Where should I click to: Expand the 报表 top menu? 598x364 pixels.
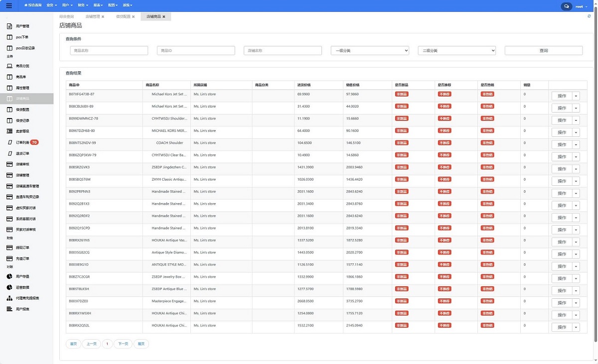[x=98, y=5]
